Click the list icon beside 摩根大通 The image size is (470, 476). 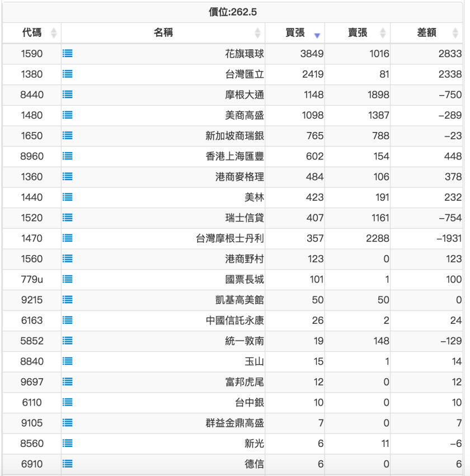[67, 95]
